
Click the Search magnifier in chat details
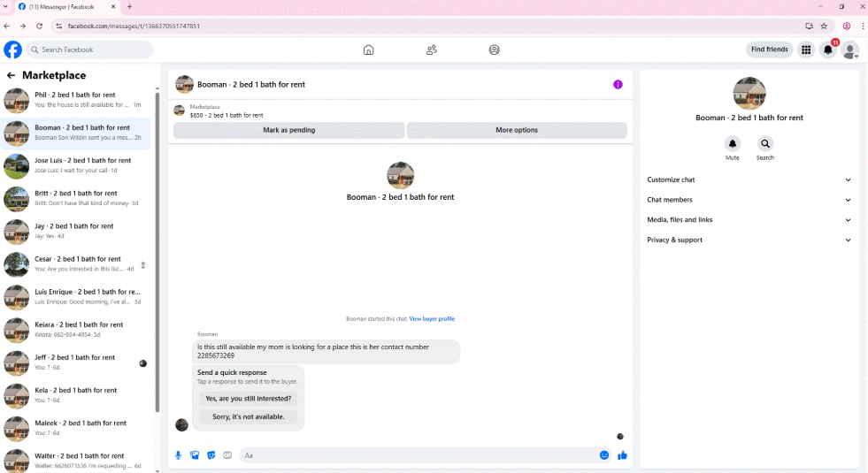pyautogui.click(x=765, y=144)
